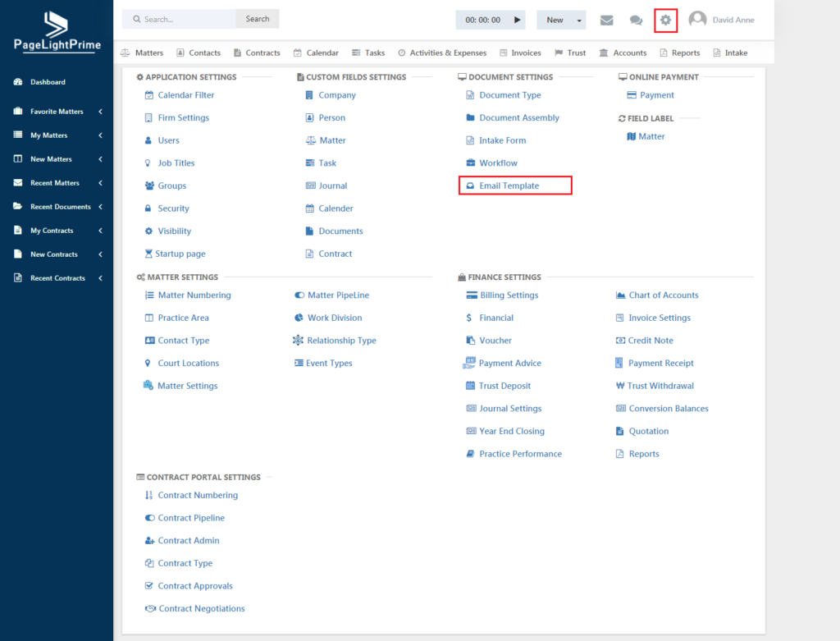Open the Year End Closing link
This screenshot has width=840, height=641.
(x=512, y=432)
